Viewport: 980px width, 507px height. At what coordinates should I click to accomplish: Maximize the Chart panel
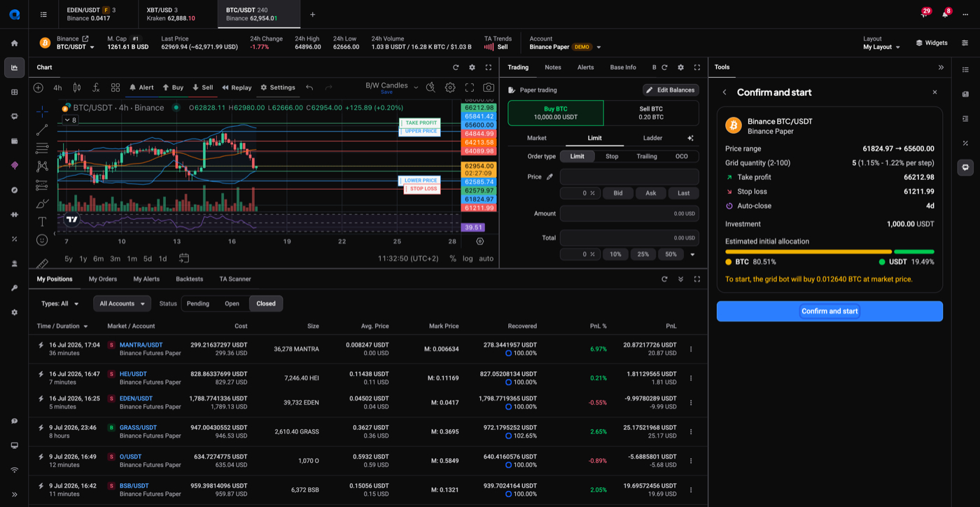pyautogui.click(x=489, y=67)
